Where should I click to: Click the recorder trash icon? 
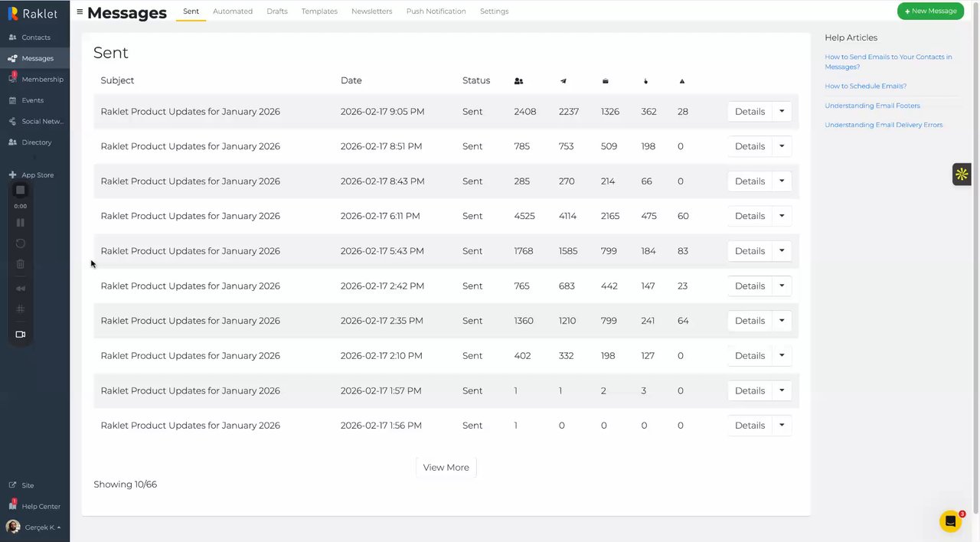click(21, 264)
